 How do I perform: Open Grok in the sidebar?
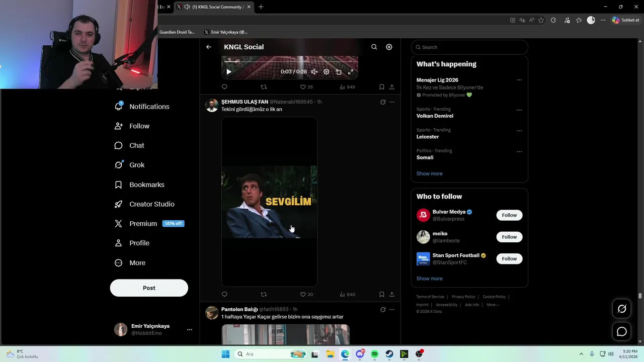(130, 165)
